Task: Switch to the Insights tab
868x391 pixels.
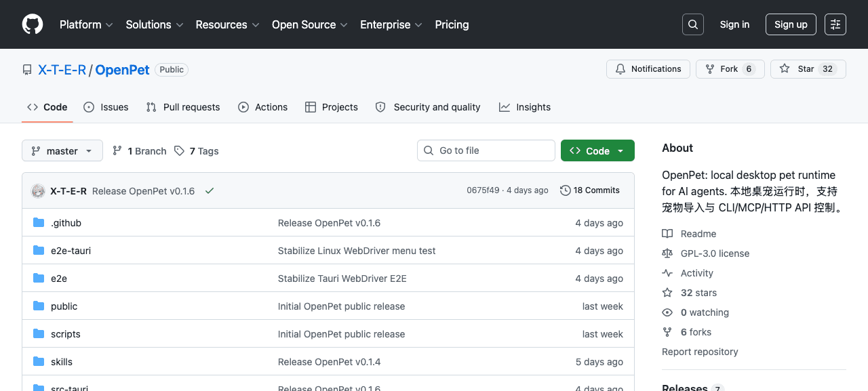Action: point(525,107)
